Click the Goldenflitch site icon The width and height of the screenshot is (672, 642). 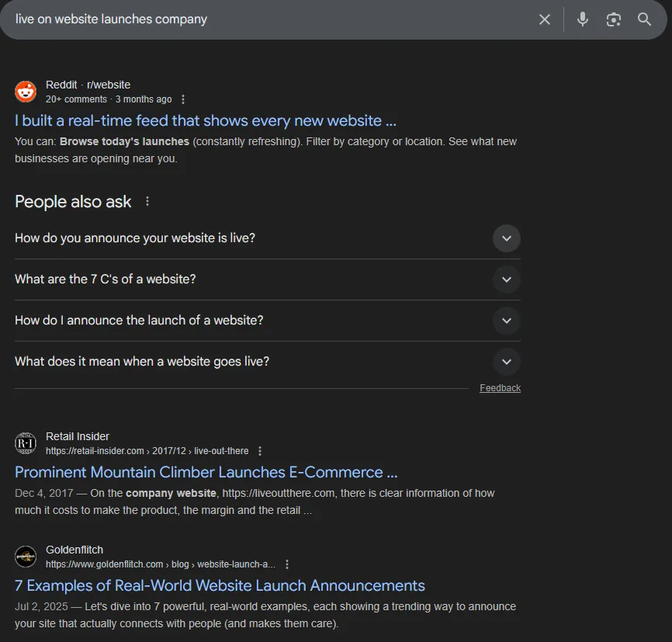pyautogui.click(x=26, y=557)
